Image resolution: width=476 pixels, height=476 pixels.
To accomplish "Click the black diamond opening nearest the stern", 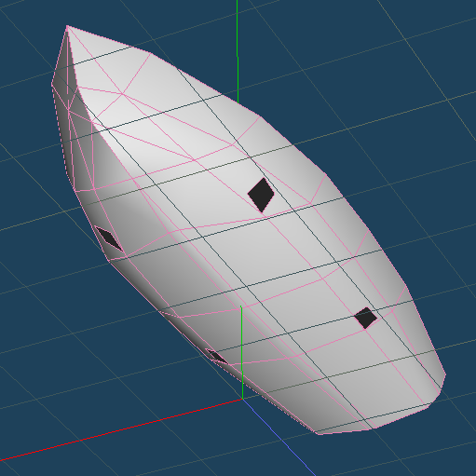I will pyautogui.click(x=366, y=318).
